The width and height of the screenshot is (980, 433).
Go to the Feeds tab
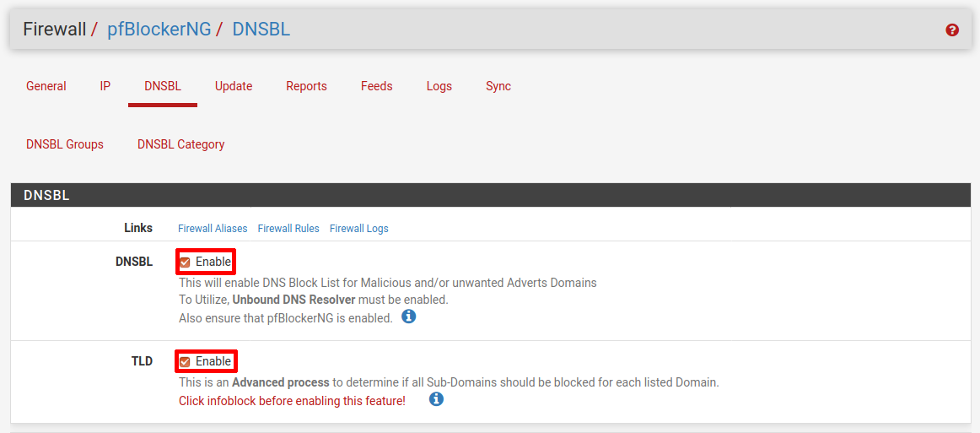(377, 86)
